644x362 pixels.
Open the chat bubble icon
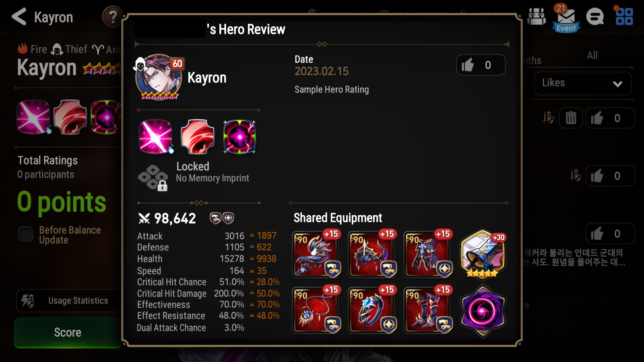(x=595, y=17)
